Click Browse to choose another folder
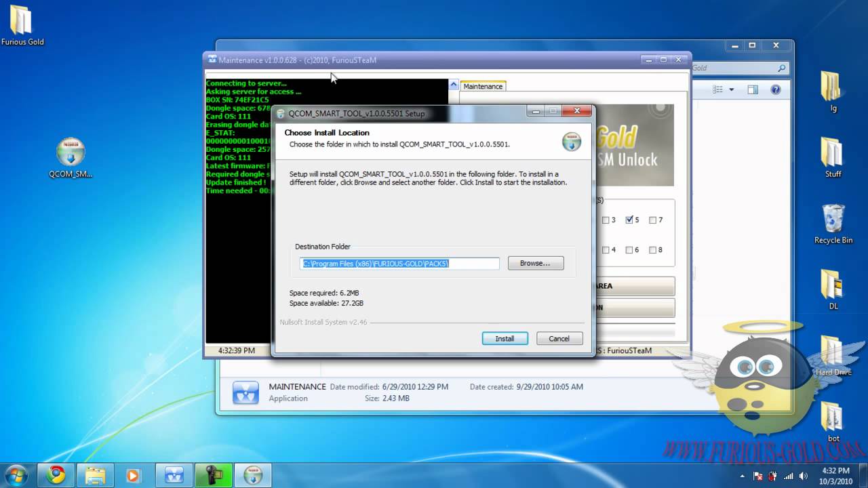The width and height of the screenshot is (868, 488). point(535,263)
